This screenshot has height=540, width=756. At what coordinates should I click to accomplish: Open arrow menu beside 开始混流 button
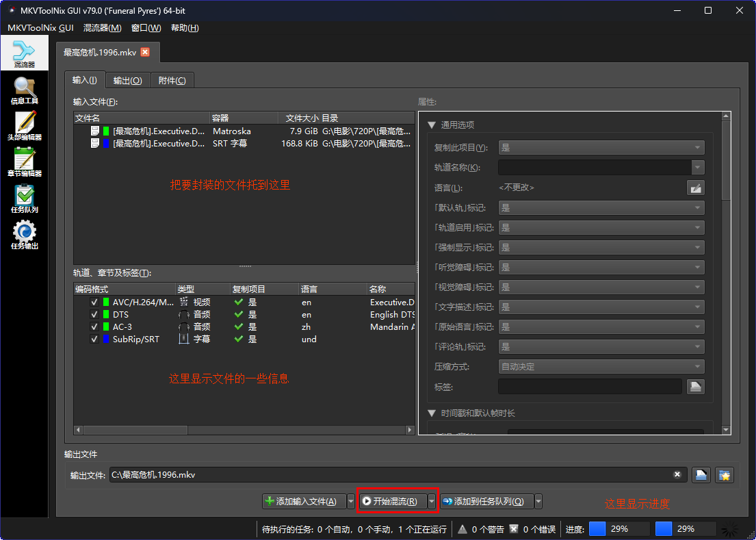pyautogui.click(x=432, y=502)
